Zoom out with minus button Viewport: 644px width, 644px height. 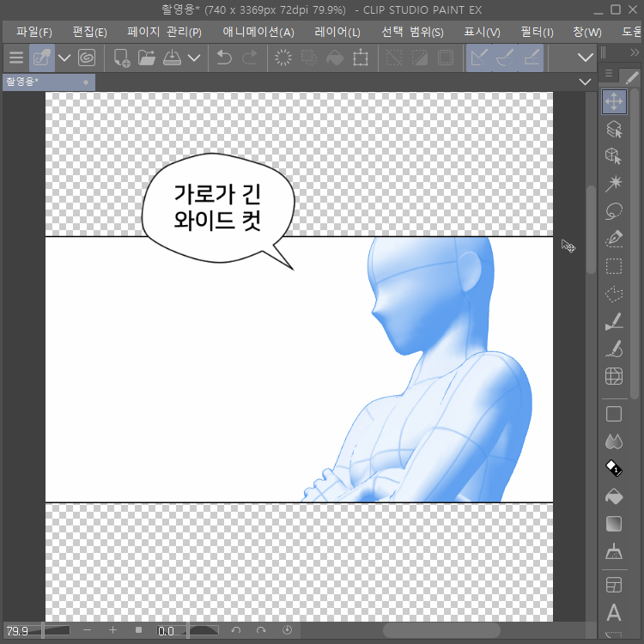point(87,630)
